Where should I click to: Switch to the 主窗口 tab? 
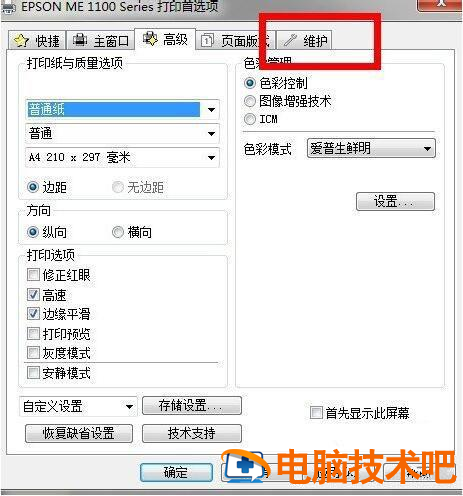pos(101,40)
